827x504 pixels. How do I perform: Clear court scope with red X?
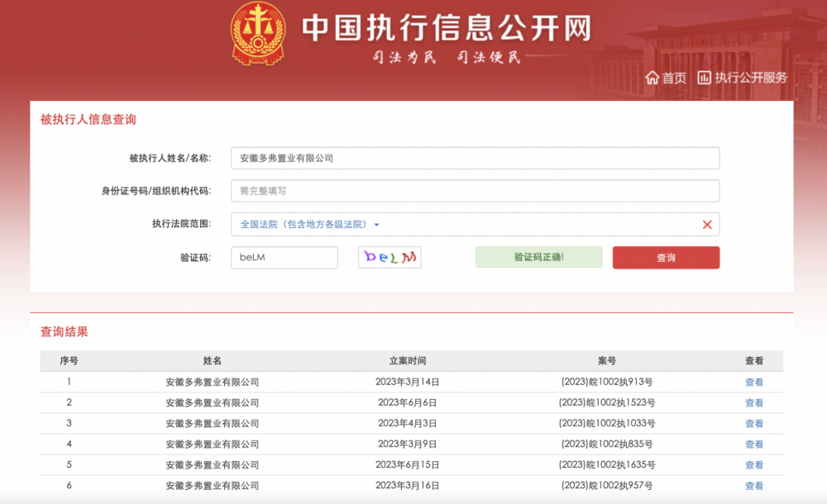point(707,225)
